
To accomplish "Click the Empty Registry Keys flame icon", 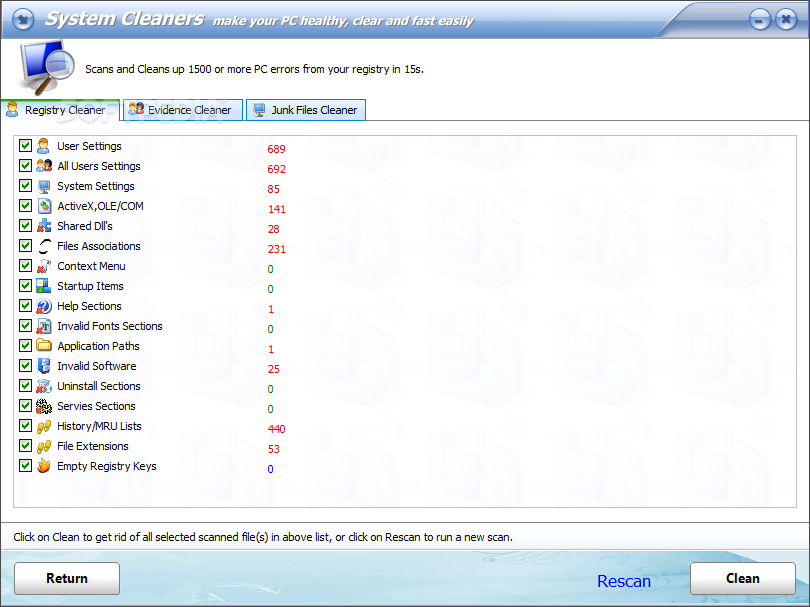I will point(44,466).
